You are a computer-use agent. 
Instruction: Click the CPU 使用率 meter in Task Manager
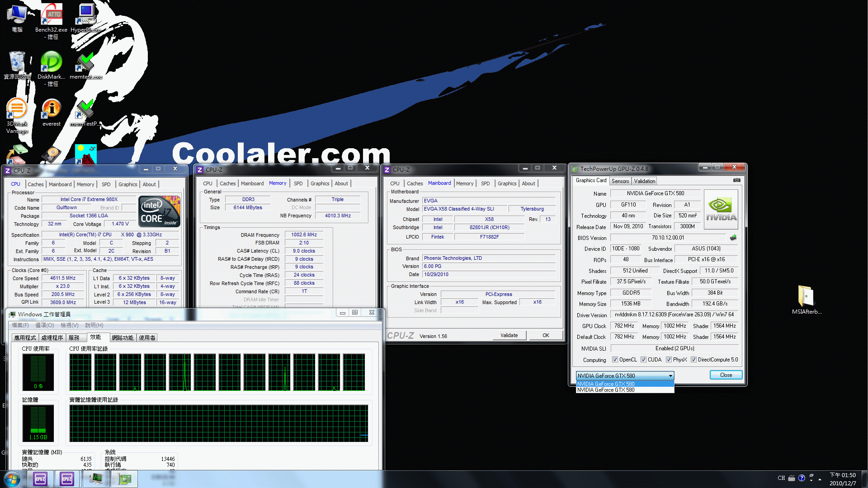pos(38,372)
